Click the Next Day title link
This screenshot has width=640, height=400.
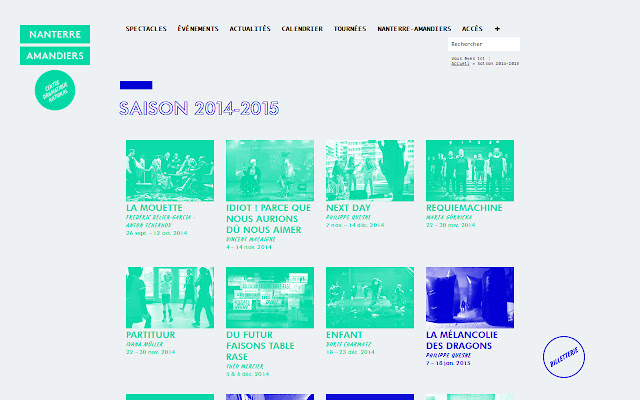point(348,208)
